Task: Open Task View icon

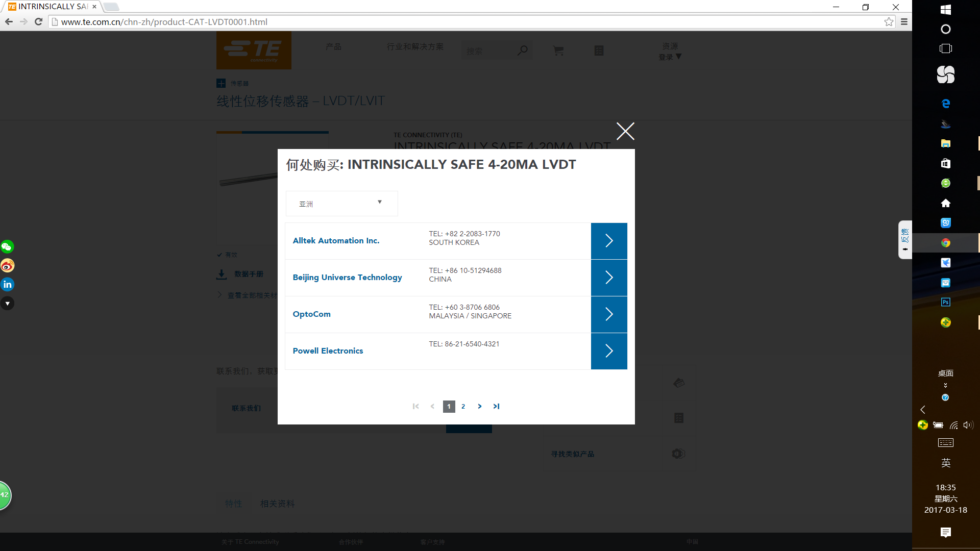Action: (945, 48)
